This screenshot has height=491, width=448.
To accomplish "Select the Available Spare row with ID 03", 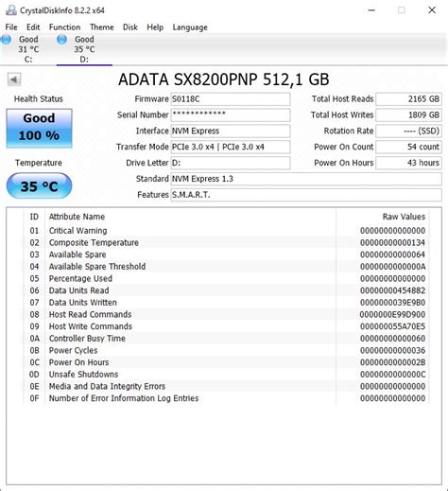I will point(226,254).
